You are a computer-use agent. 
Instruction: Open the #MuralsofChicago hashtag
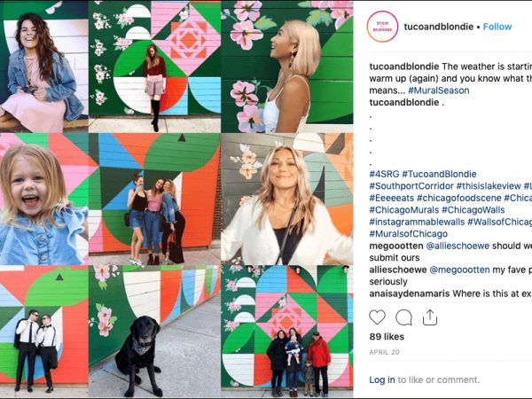[x=408, y=234]
